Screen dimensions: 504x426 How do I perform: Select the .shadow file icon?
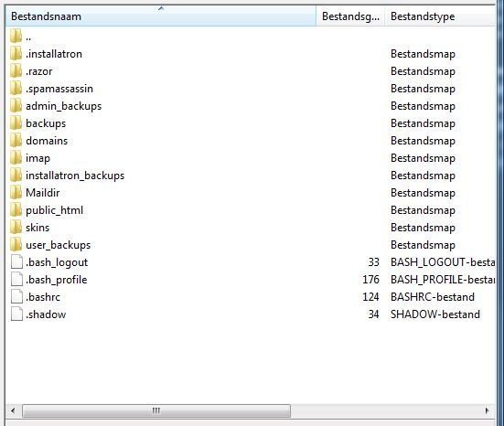(x=16, y=314)
